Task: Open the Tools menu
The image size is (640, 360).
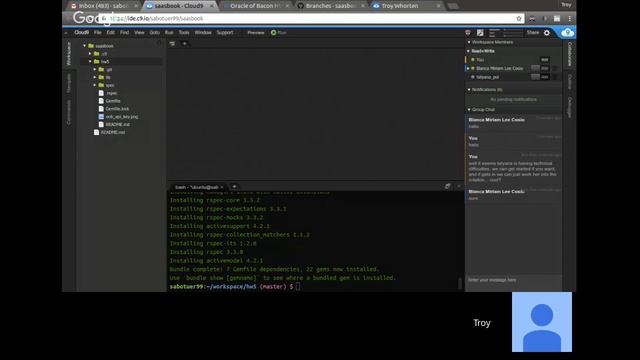Action: [184, 32]
